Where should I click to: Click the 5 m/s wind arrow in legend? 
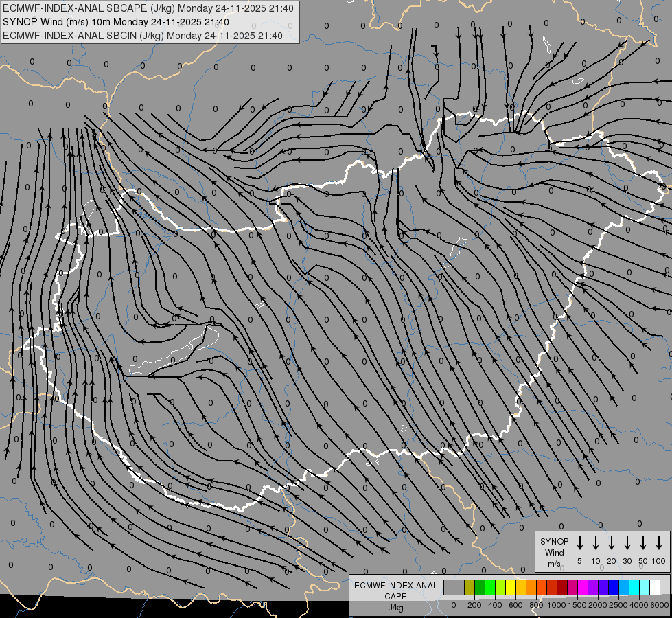579,542
